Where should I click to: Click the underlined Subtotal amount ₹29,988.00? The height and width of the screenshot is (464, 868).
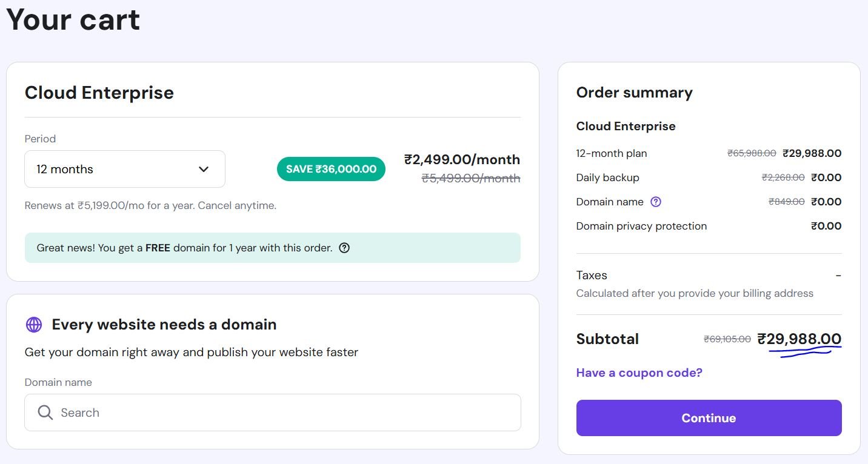click(x=800, y=339)
